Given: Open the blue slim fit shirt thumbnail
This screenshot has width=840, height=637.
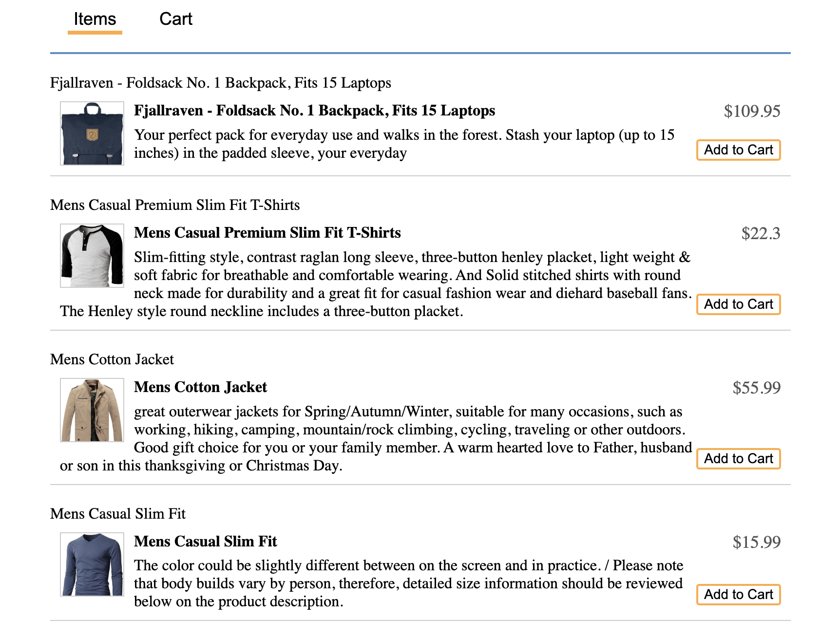Looking at the screenshot, I should 92,564.
